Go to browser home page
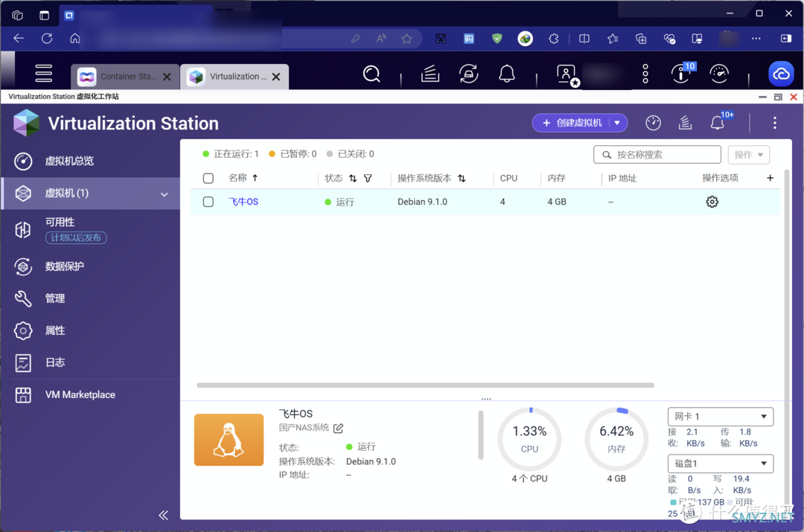804x532 pixels. (75, 39)
